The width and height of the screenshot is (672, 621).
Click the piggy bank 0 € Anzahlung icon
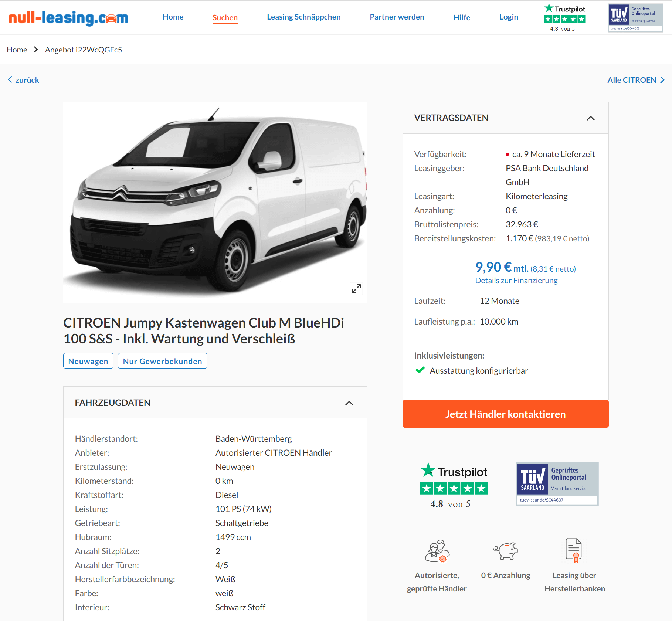506,551
